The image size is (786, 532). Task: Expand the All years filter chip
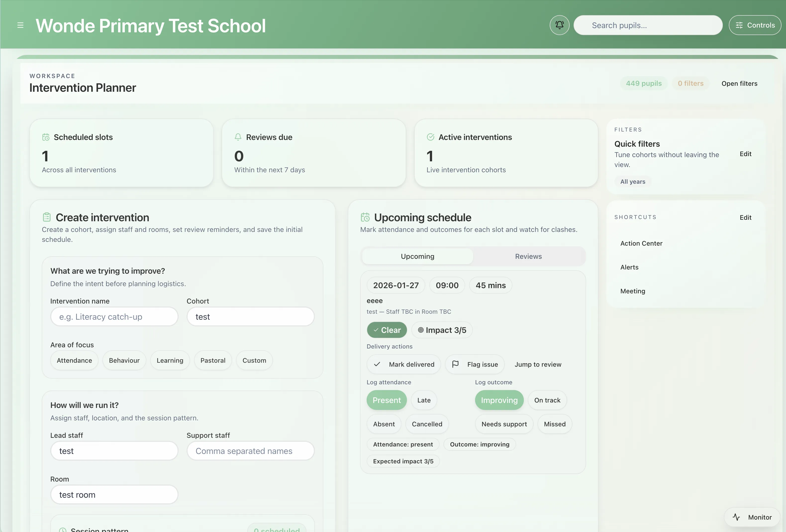tap(633, 181)
